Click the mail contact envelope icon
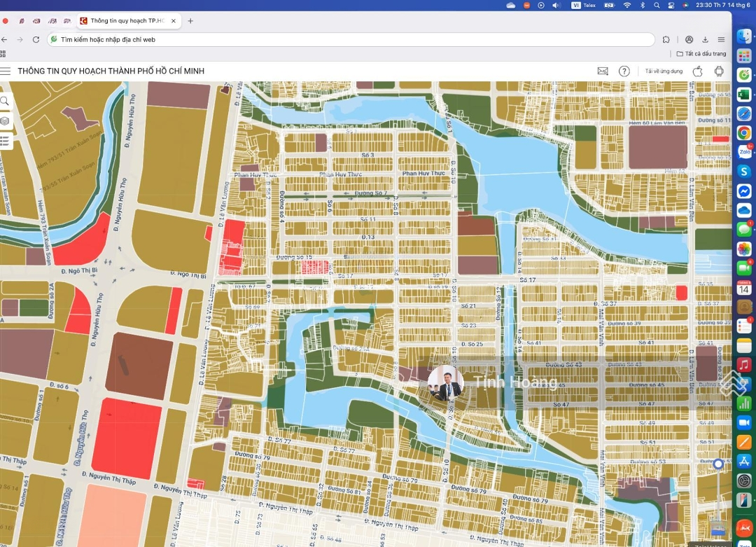Viewport: 756px width, 547px height. click(603, 71)
